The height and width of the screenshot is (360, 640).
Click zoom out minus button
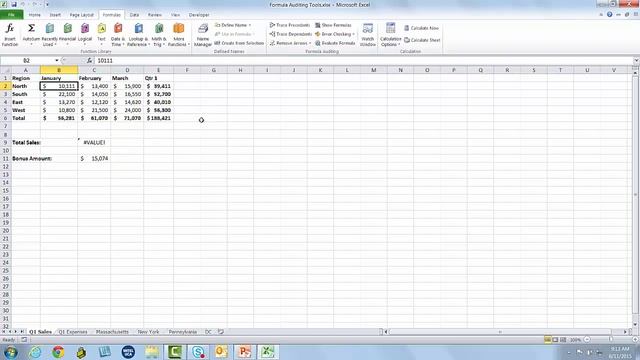pos(587,340)
